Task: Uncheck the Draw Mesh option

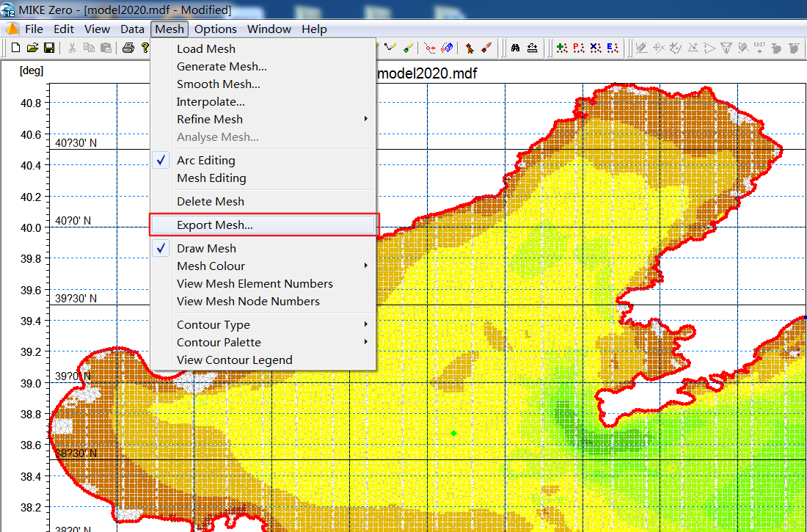Action: [x=206, y=248]
